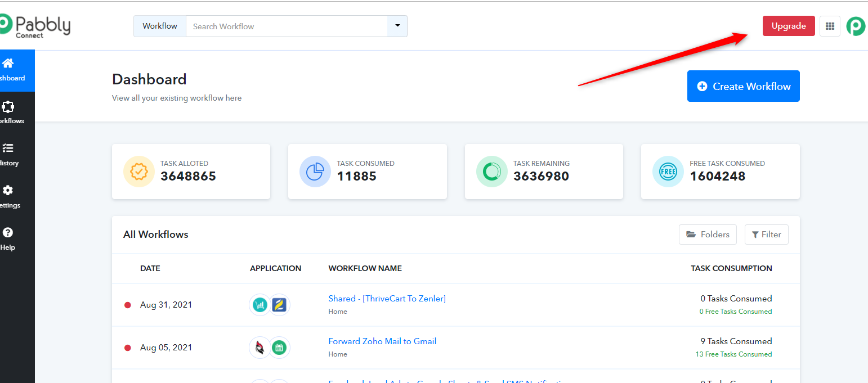
Task: Focus the Search Workflow input field
Action: 286,26
